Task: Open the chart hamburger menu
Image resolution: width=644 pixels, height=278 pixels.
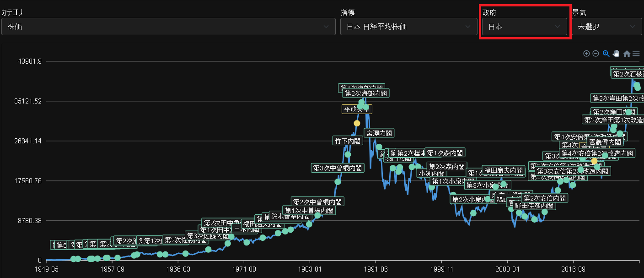Action: coord(636,54)
